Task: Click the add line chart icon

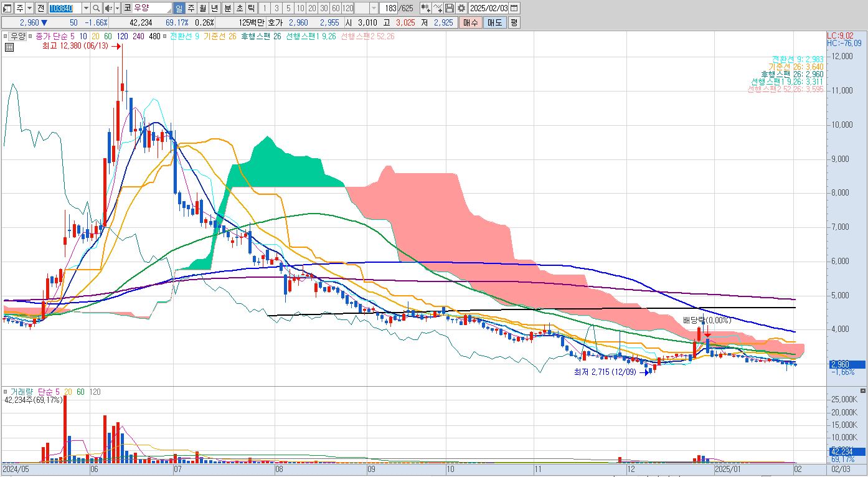Action: [x=438, y=8]
